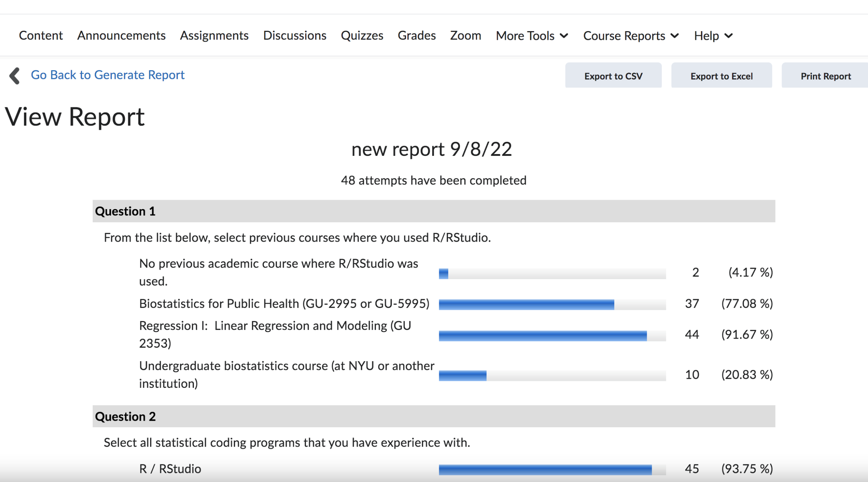Select the Question 2 header
868x482 pixels.
coord(125,417)
